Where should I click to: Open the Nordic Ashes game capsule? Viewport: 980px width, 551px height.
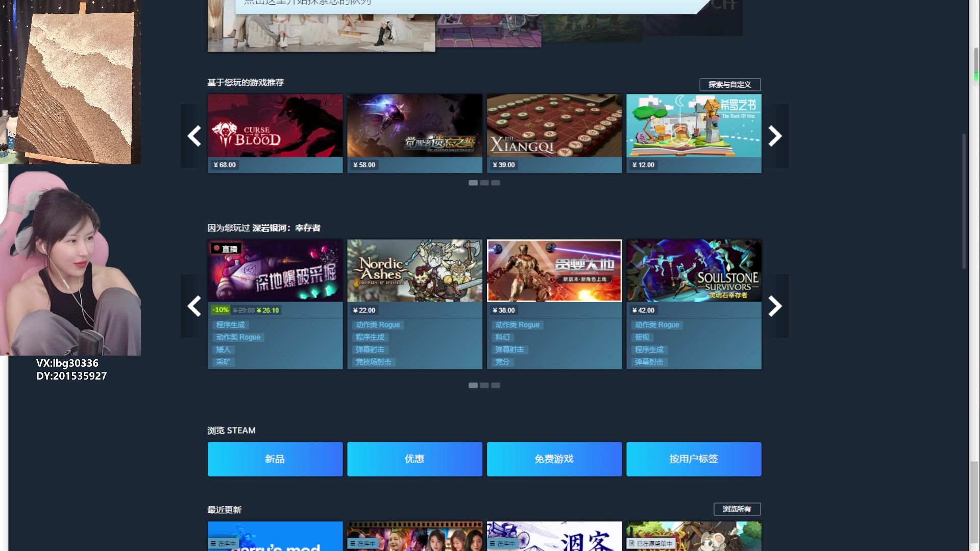point(414,271)
